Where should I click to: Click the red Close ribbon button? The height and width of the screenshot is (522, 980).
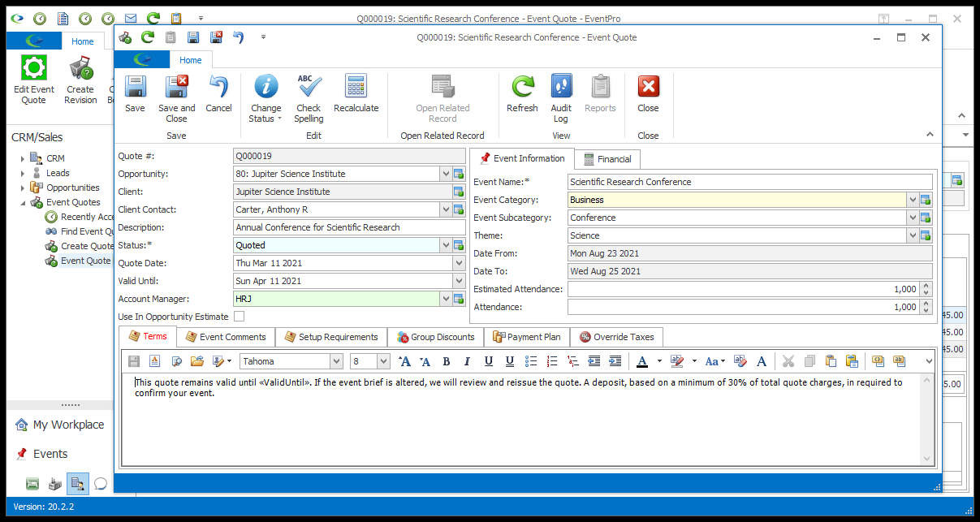click(648, 93)
